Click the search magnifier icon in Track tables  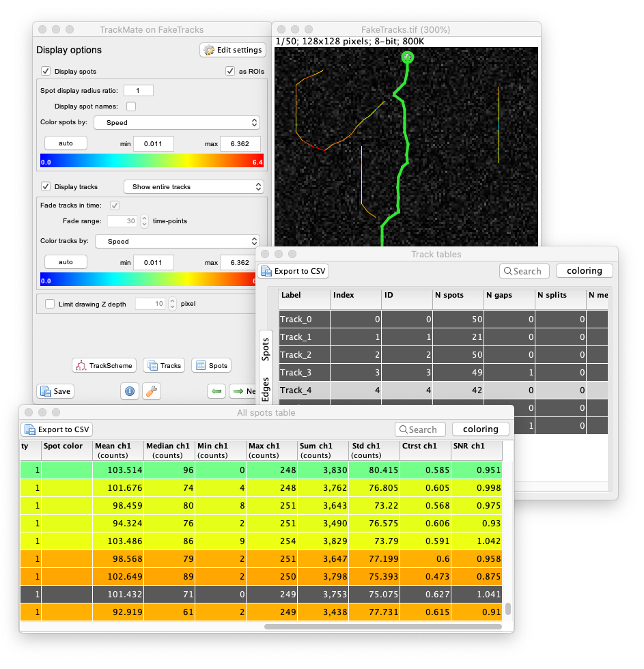pos(508,272)
